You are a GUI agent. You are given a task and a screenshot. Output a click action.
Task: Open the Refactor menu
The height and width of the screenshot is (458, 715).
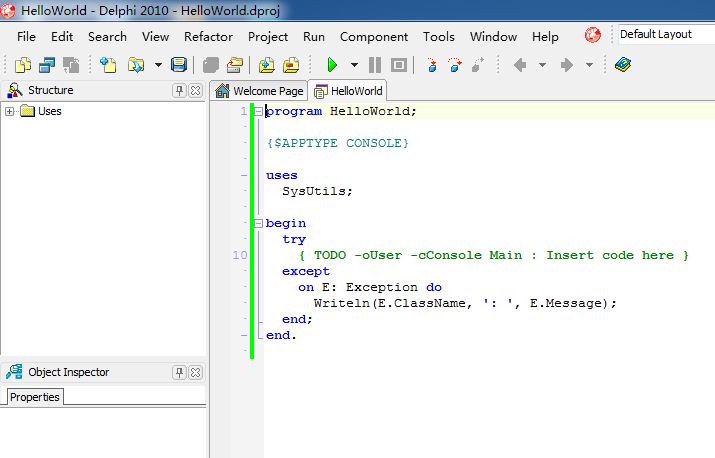208,36
